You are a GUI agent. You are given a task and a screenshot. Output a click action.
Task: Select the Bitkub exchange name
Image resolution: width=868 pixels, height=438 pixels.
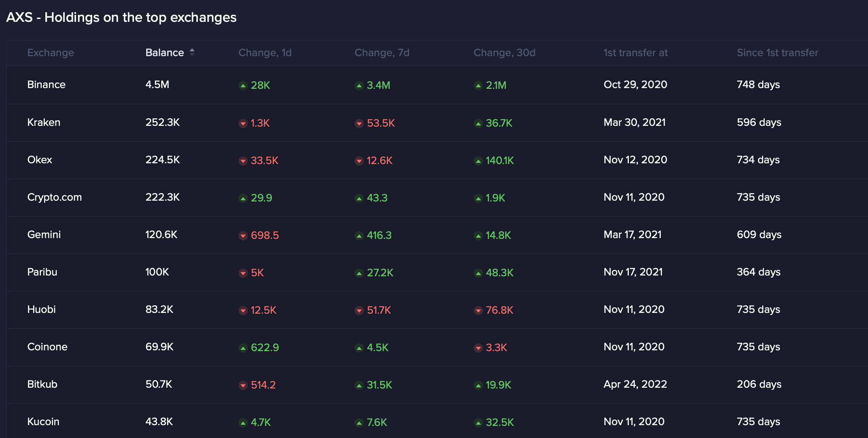point(42,384)
